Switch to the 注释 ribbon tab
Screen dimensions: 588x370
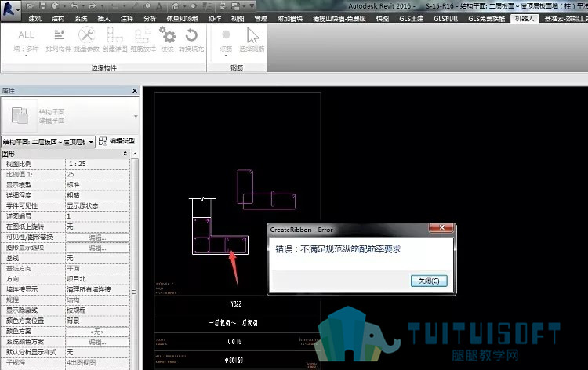click(127, 18)
